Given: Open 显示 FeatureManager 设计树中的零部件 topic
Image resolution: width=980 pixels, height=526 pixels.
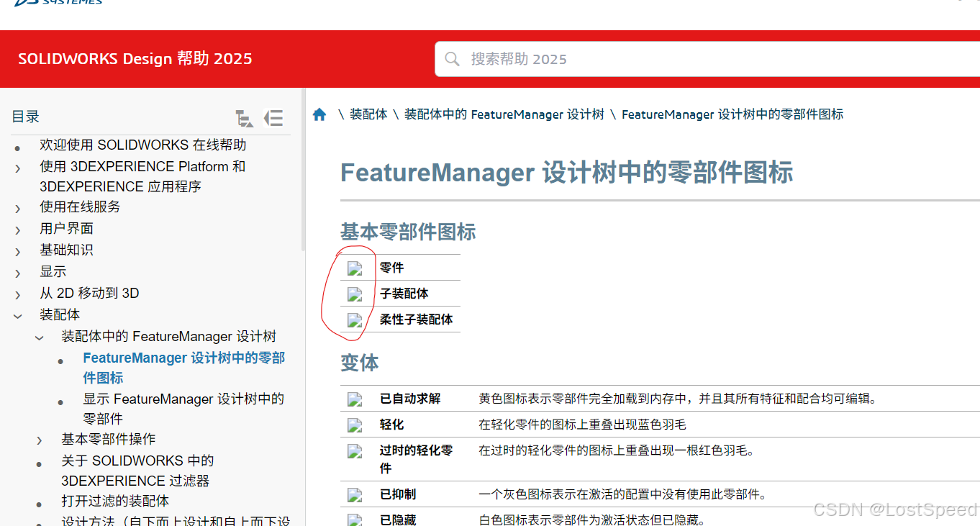Looking at the screenshot, I should click(183, 409).
